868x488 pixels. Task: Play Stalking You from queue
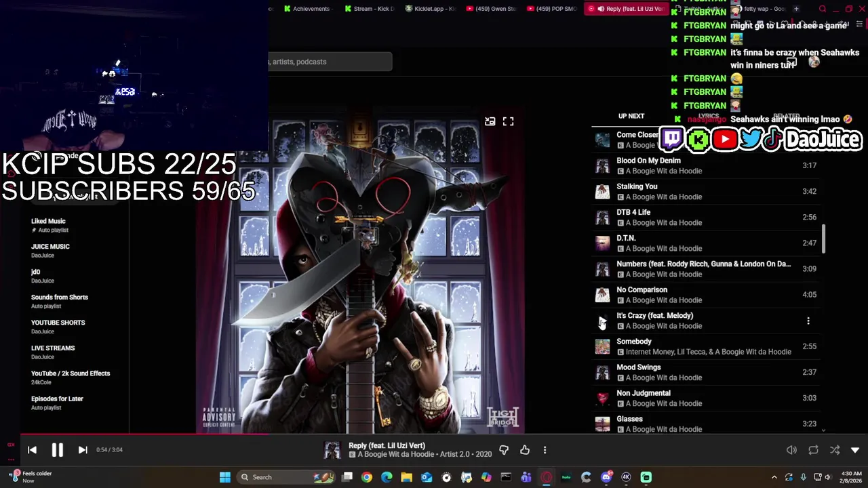coord(705,191)
